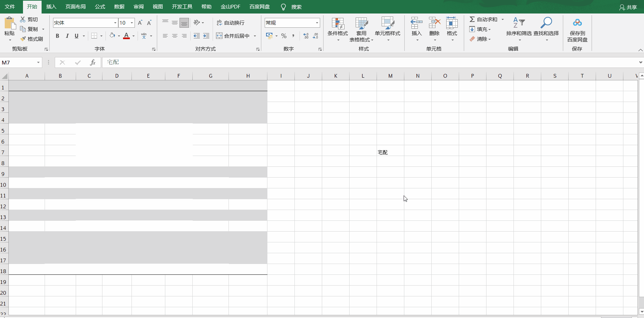Open Format as Table (套用表格格式)
This screenshot has width=644, height=318.
click(361, 29)
